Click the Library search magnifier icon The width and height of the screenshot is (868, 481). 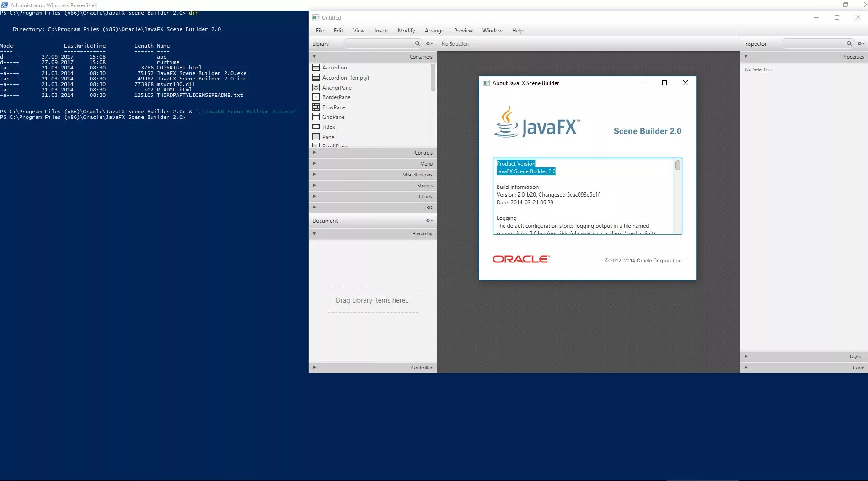click(x=417, y=43)
